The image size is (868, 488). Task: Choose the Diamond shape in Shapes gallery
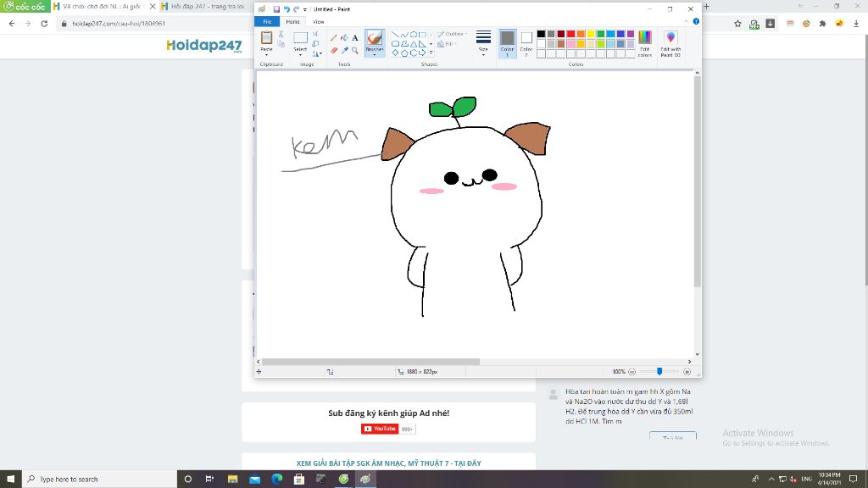[x=395, y=53]
